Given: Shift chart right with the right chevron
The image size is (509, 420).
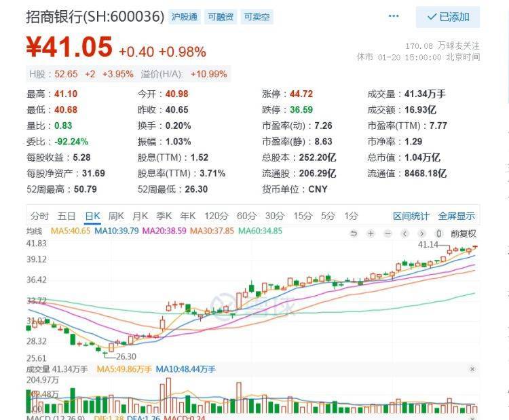Looking at the screenshot, I should coord(421,233).
